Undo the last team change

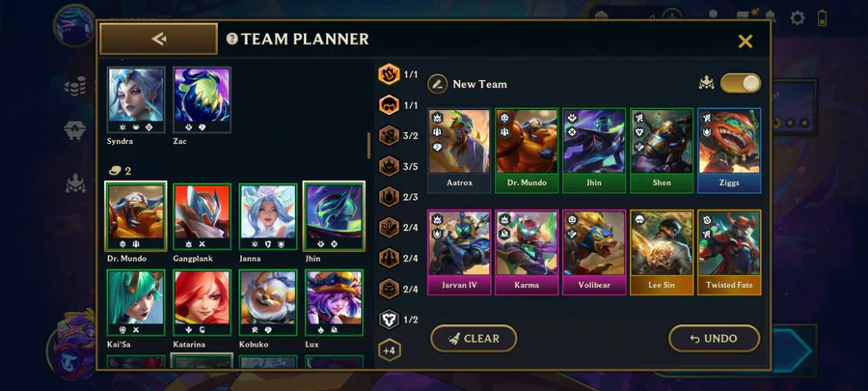click(x=714, y=339)
